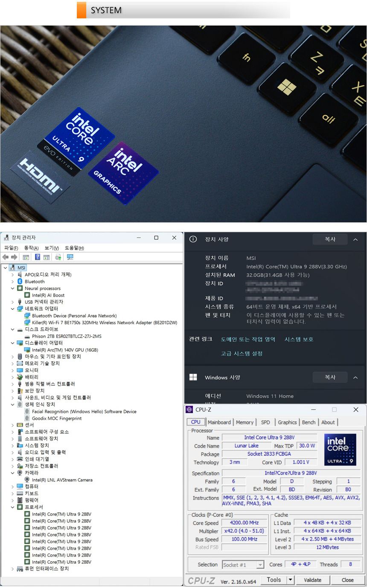Click the 복사 button beside 장치 사양
This screenshot has width=367, height=588.
[x=330, y=240]
